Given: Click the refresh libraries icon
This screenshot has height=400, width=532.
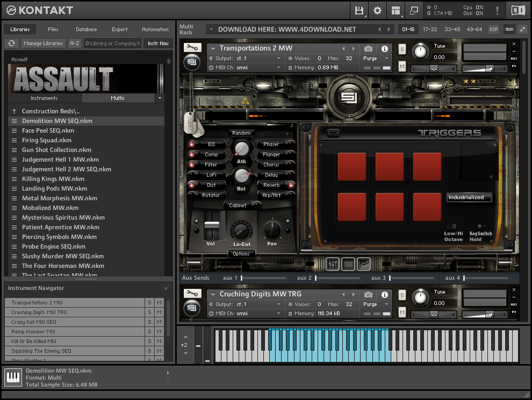Looking at the screenshot, I should (11, 43).
